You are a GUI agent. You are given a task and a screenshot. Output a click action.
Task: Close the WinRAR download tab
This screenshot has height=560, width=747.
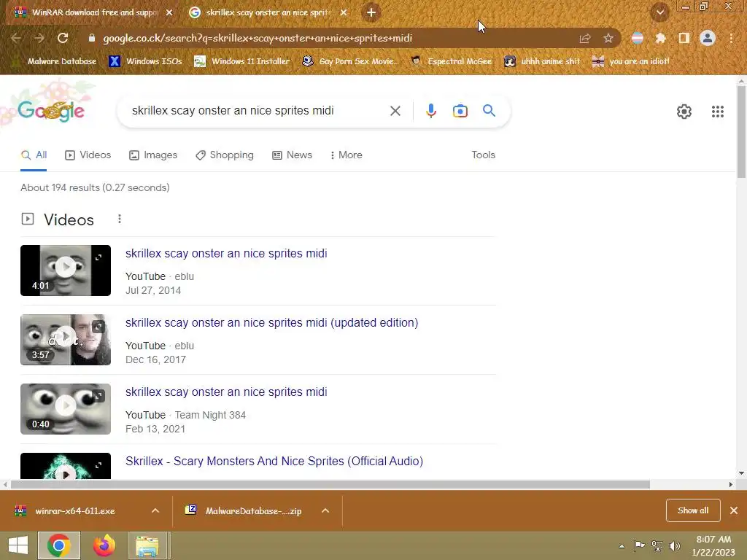coord(169,12)
